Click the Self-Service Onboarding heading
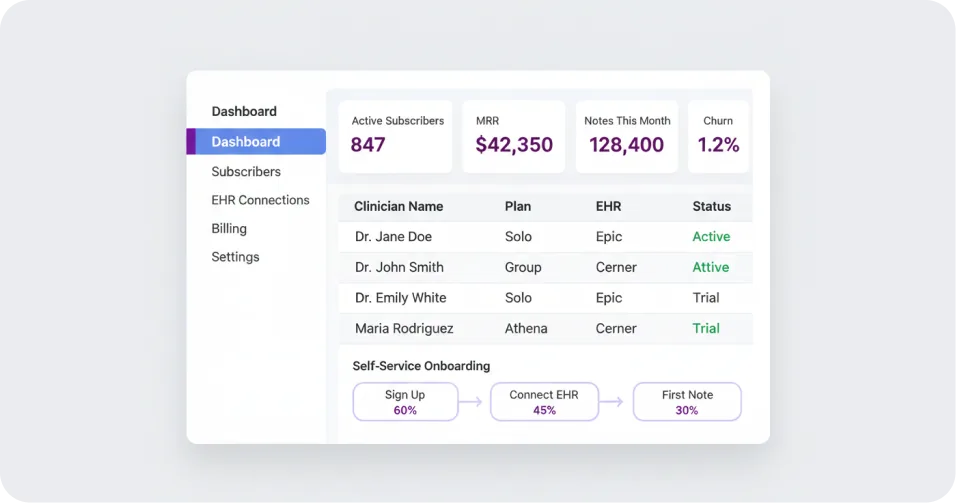 [x=421, y=366]
